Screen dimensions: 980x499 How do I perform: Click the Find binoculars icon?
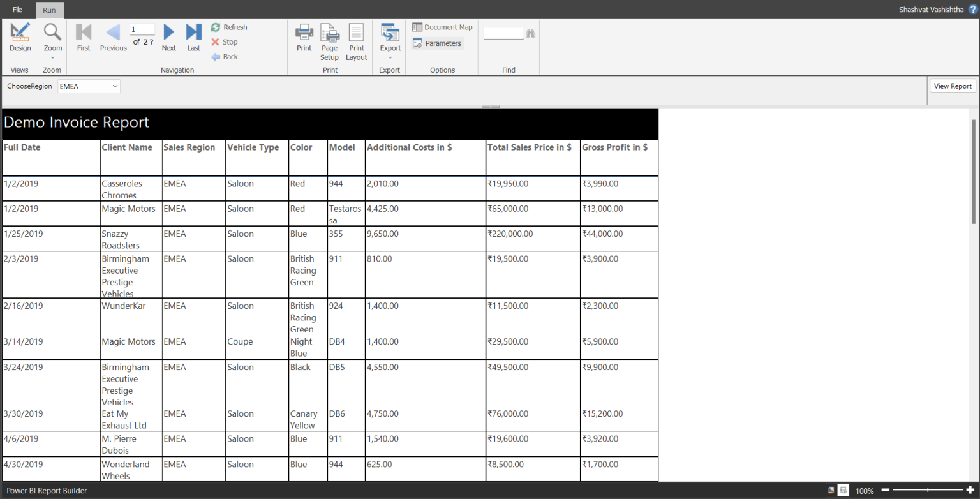point(530,33)
